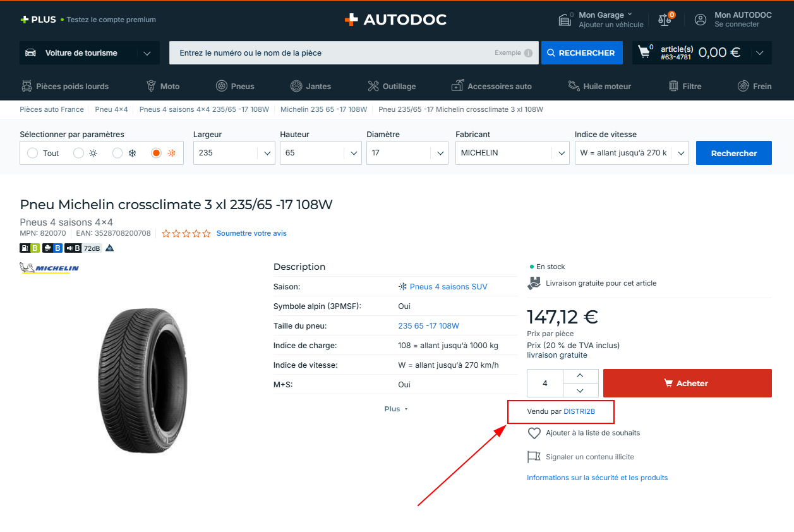Click the wet grip B label icon

click(x=52, y=248)
